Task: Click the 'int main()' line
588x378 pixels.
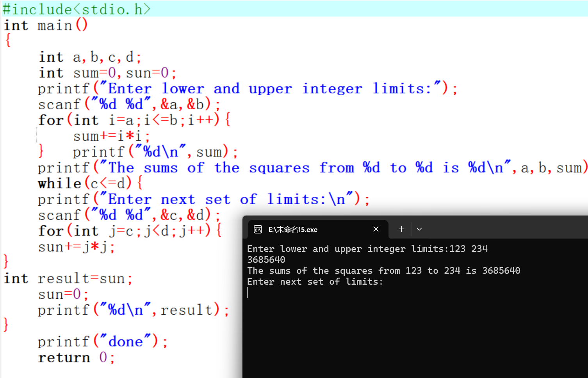Action: [46, 25]
